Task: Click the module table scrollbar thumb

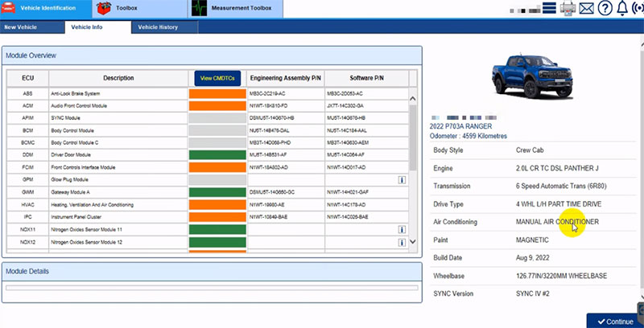Action: 413,137
